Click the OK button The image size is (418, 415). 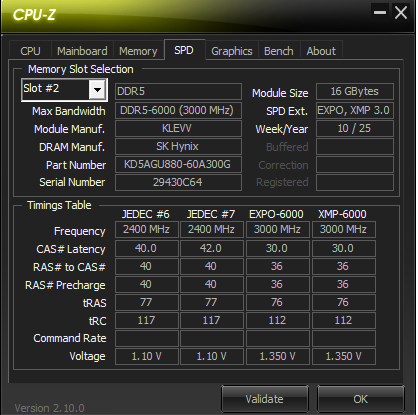click(x=361, y=399)
